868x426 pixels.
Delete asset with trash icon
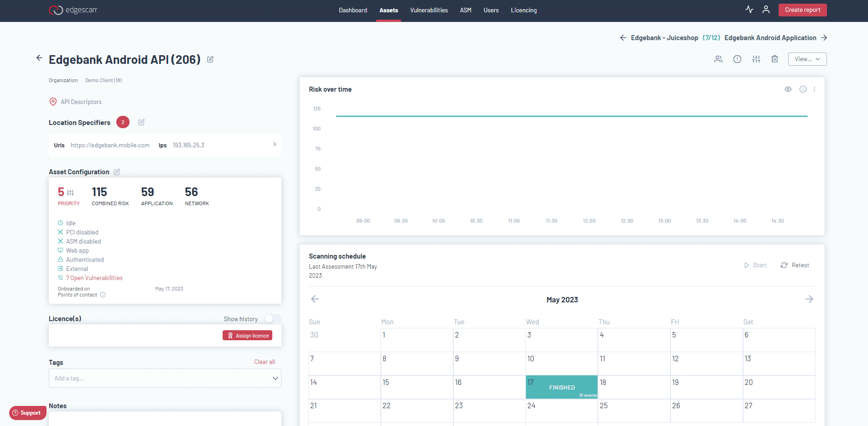click(774, 59)
